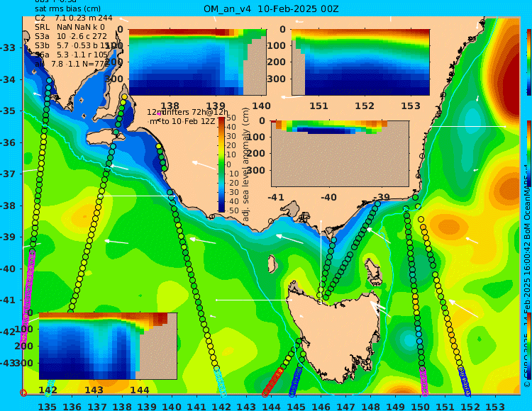
Task: Click latitude label '-40' on left axis
Action: pyautogui.click(x=8, y=269)
